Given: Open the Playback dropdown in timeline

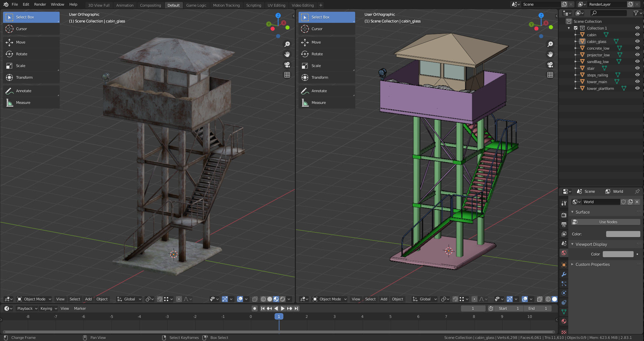Looking at the screenshot, I should coord(27,308).
